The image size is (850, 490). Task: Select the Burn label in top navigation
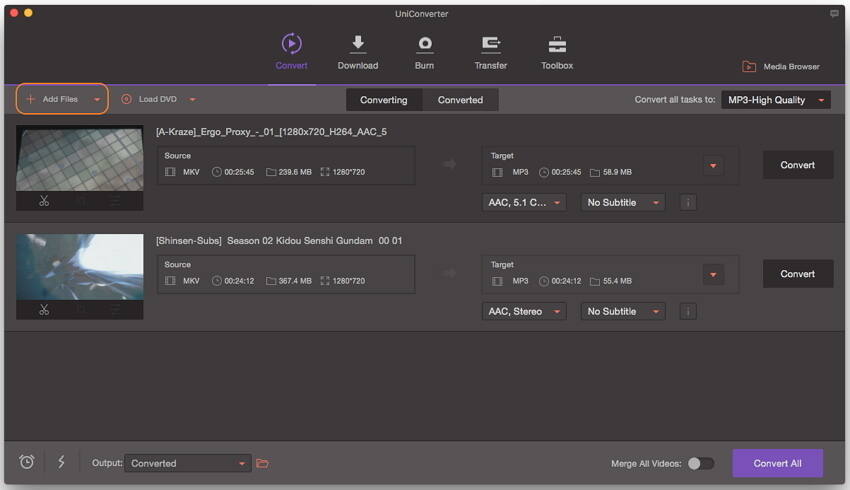(424, 66)
